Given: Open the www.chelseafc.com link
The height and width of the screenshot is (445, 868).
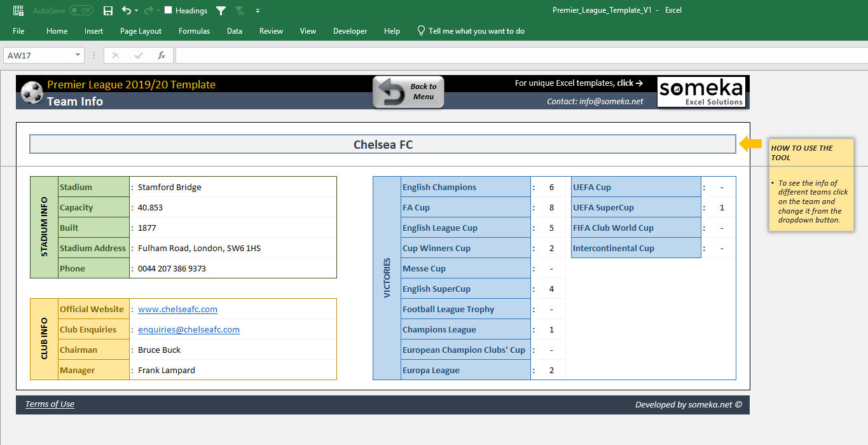Looking at the screenshot, I should (x=177, y=309).
